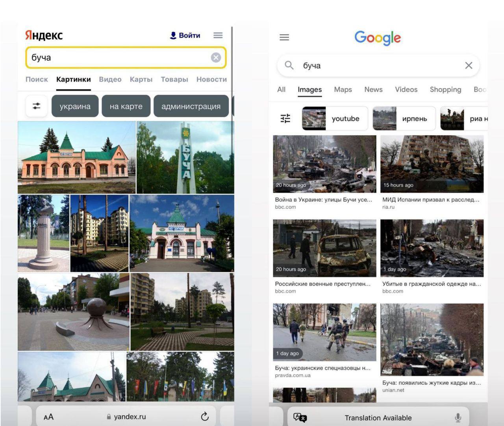
Task: Open the Буча sign pillar photo
Action: click(185, 157)
